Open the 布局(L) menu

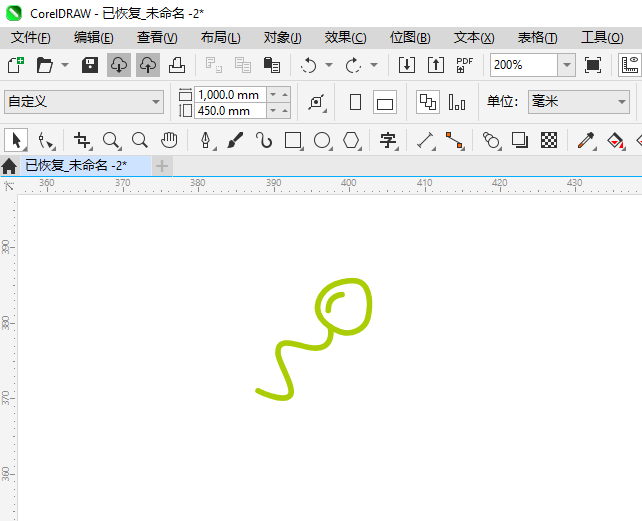[221, 38]
